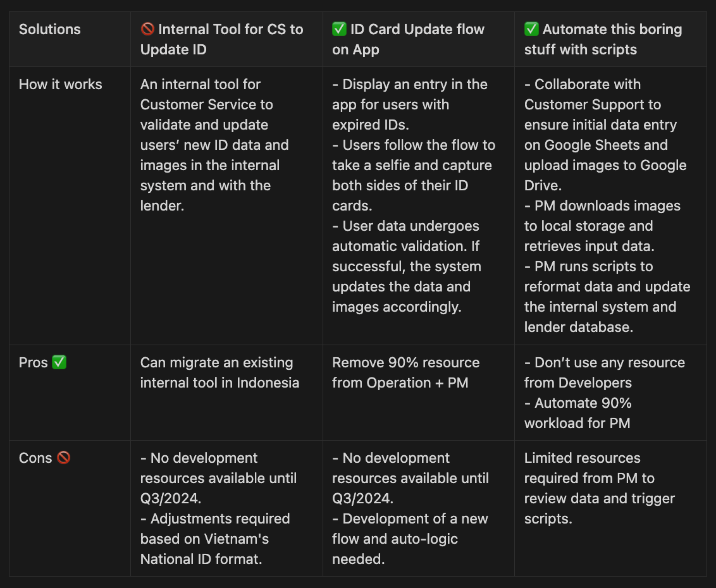Click the green checkmark next to Pros
Screen dimensions: 716x588
[x=59, y=362]
